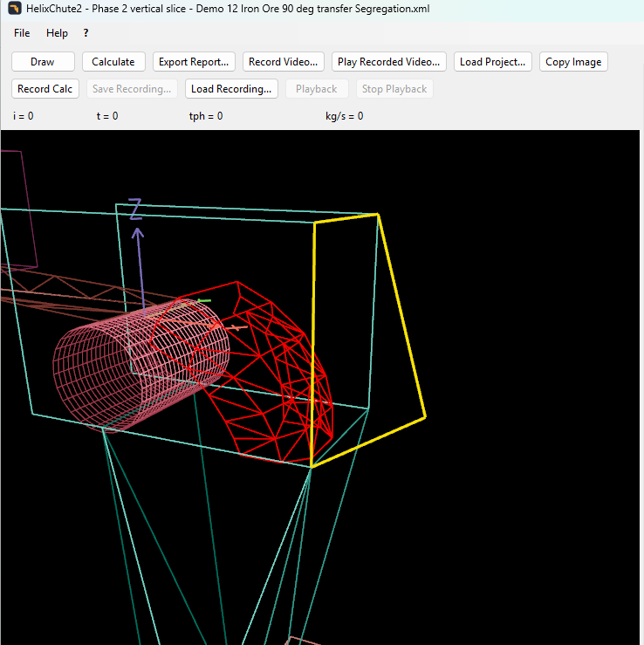Open the File menu
644x645 pixels.
[22, 33]
